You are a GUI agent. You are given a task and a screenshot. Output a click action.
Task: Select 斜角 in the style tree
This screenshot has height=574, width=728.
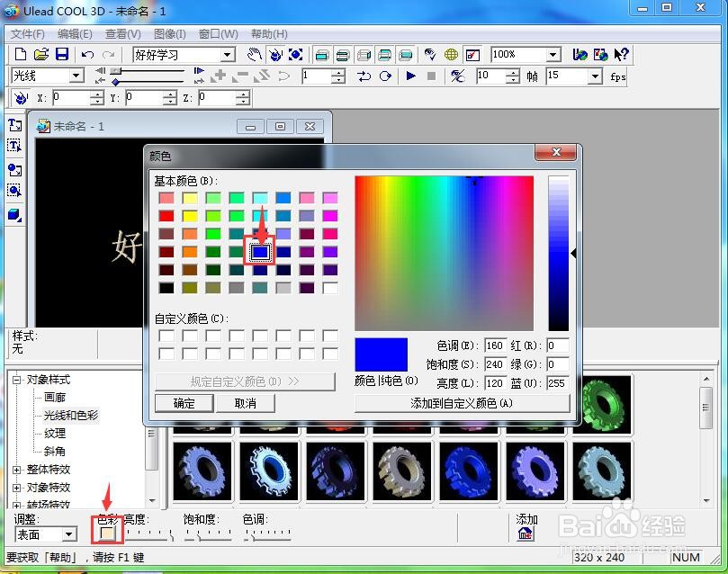coord(55,451)
